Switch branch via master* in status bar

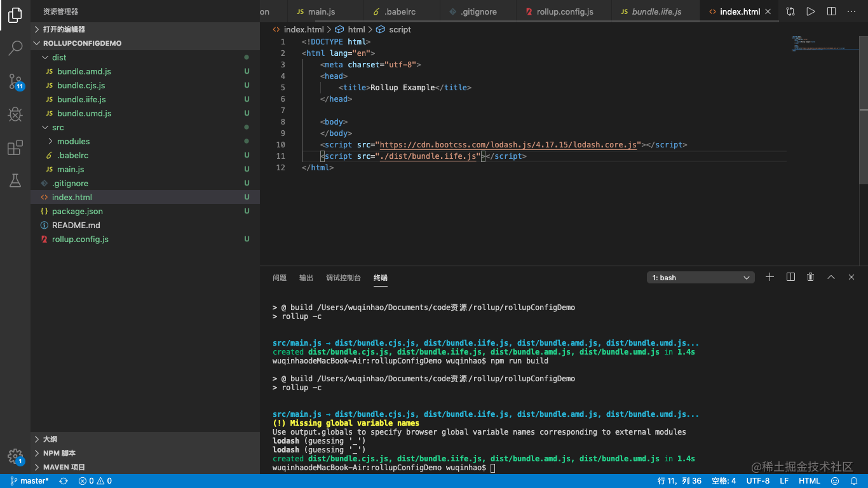pyautogui.click(x=29, y=481)
